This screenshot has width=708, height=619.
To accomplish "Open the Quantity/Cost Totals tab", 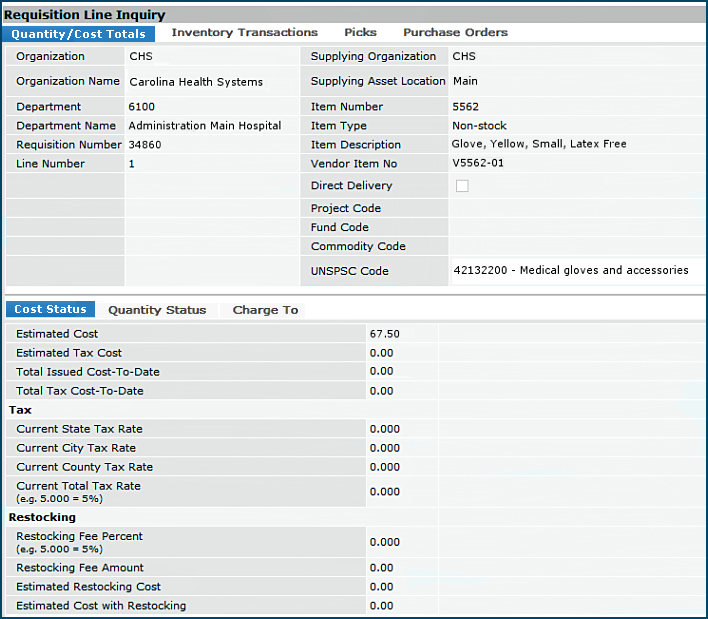I will (79, 33).
